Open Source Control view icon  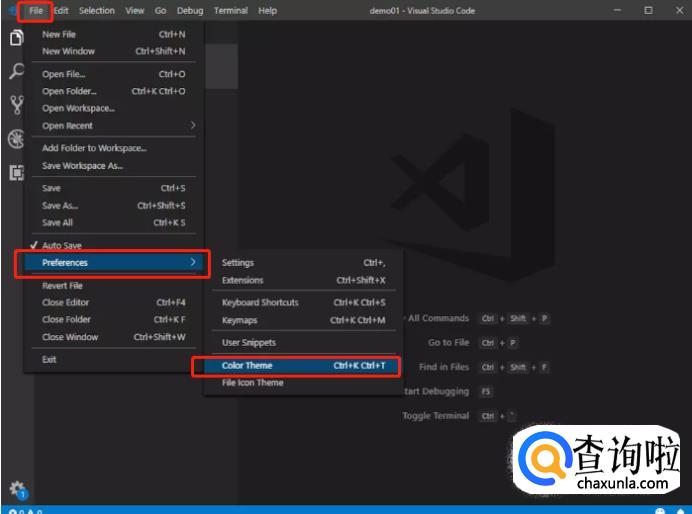(x=16, y=105)
